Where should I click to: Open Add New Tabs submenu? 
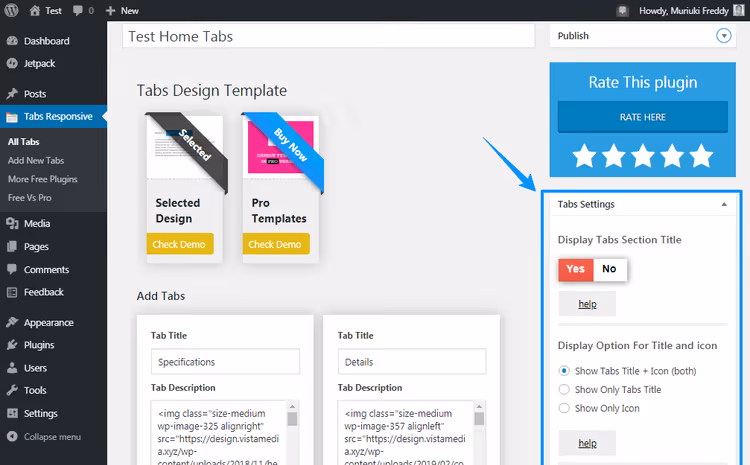36,161
